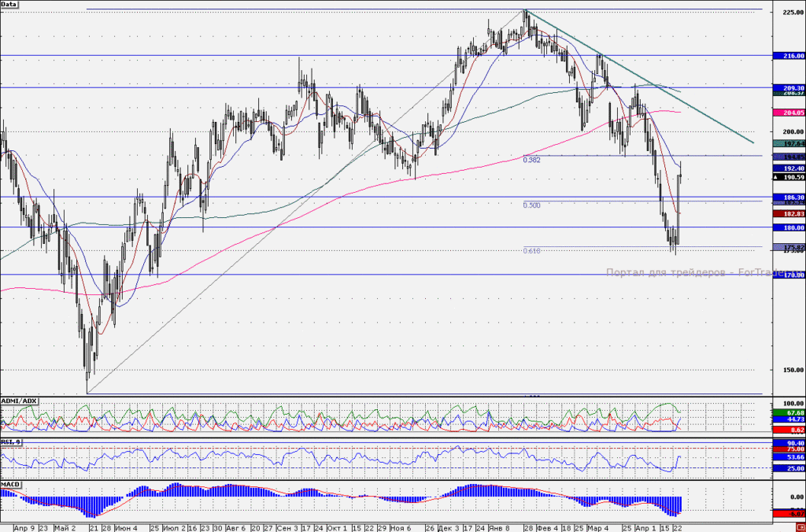
Task: Click the 0.382 Fibonacci level label
Action: 531,161
